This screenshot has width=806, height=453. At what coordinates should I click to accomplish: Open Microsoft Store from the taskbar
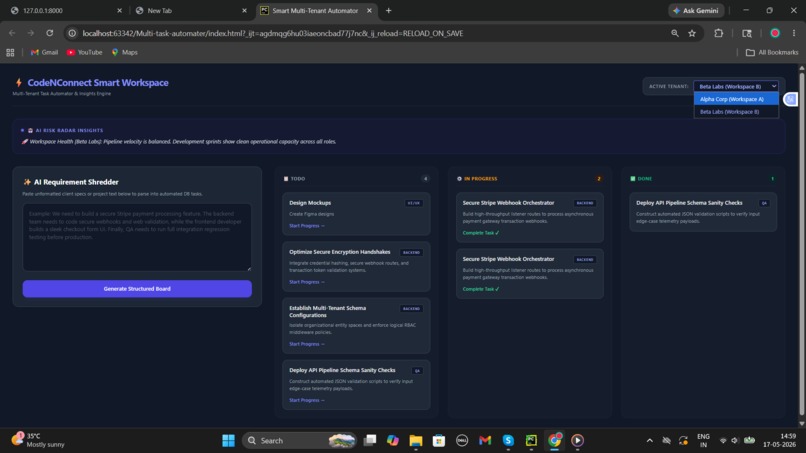(438, 441)
